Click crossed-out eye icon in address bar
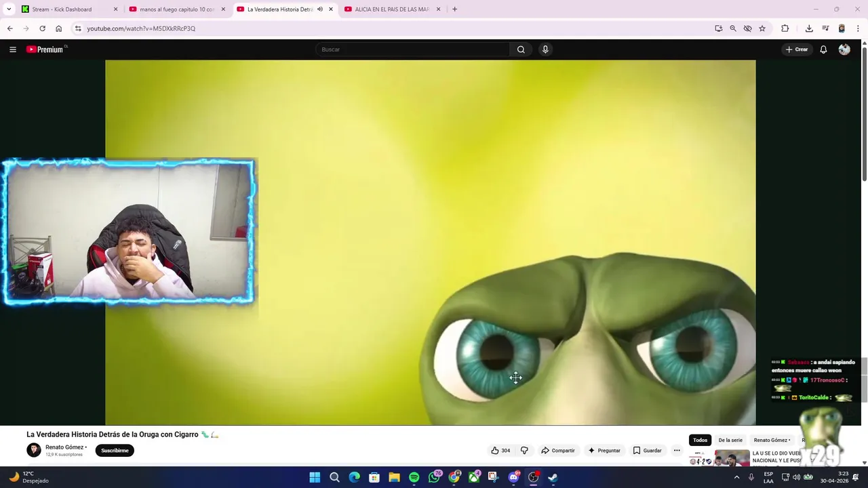Image resolution: width=868 pixels, height=488 pixels. point(747,28)
